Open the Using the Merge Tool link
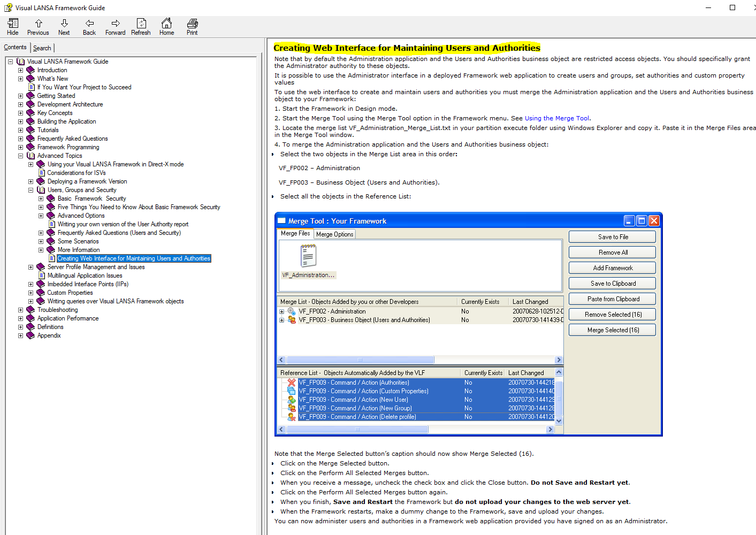 pyautogui.click(x=556, y=118)
